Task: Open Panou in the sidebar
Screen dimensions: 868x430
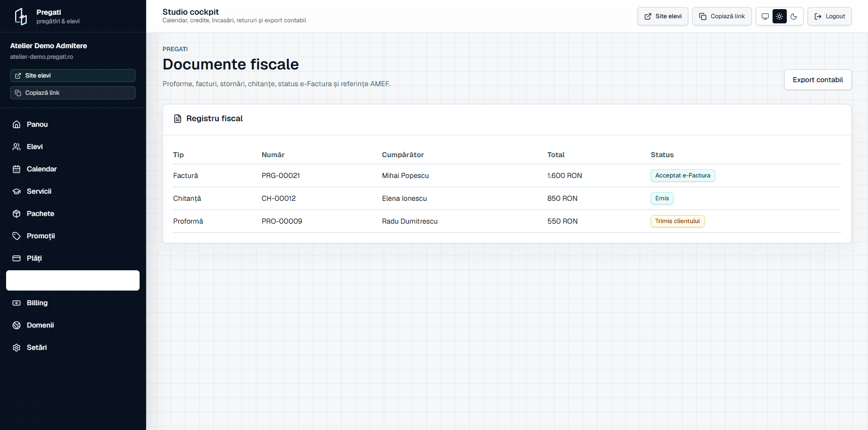Action: click(x=73, y=124)
